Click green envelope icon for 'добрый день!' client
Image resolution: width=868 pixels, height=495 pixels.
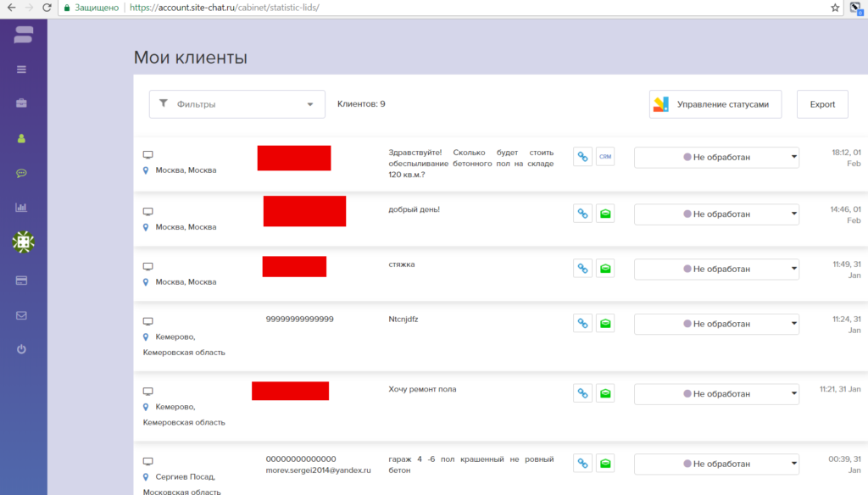coord(604,214)
